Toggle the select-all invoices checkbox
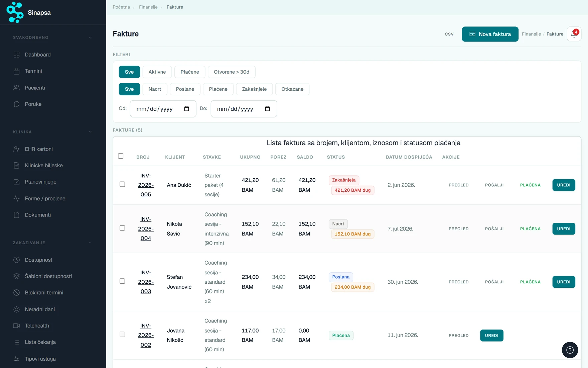This screenshot has height=368, width=588. tap(121, 156)
